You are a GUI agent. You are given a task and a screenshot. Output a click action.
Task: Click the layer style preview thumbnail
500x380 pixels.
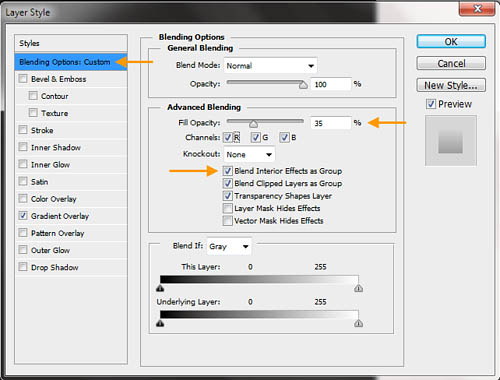tap(451, 140)
